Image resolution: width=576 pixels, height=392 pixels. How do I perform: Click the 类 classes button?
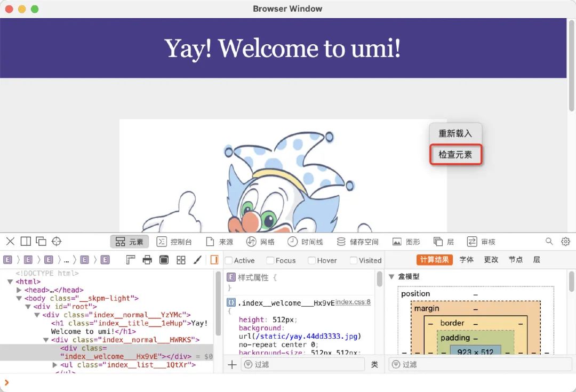(x=374, y=364)
